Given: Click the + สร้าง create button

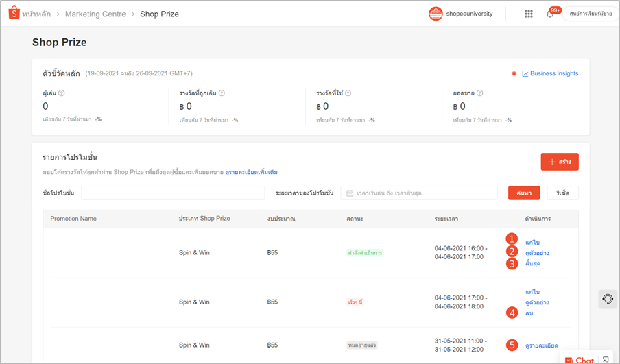Looking at the screenshot, I should pyautogui.click(x=560, y=162).
